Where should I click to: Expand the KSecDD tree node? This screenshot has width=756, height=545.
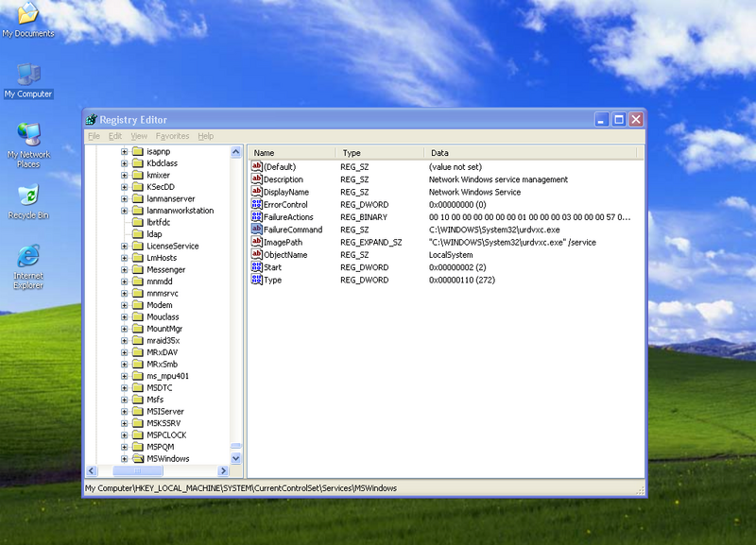click(125, 187)
